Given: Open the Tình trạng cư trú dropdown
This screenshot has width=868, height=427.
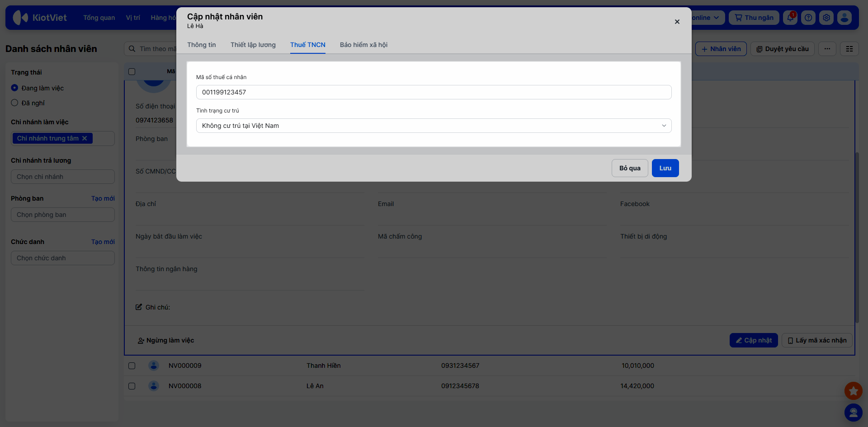Looking at the screenshot, I should pos(434,126).
